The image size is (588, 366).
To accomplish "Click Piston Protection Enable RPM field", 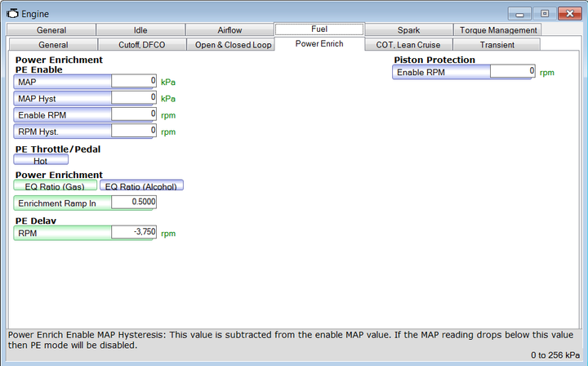I will point(512,72).
